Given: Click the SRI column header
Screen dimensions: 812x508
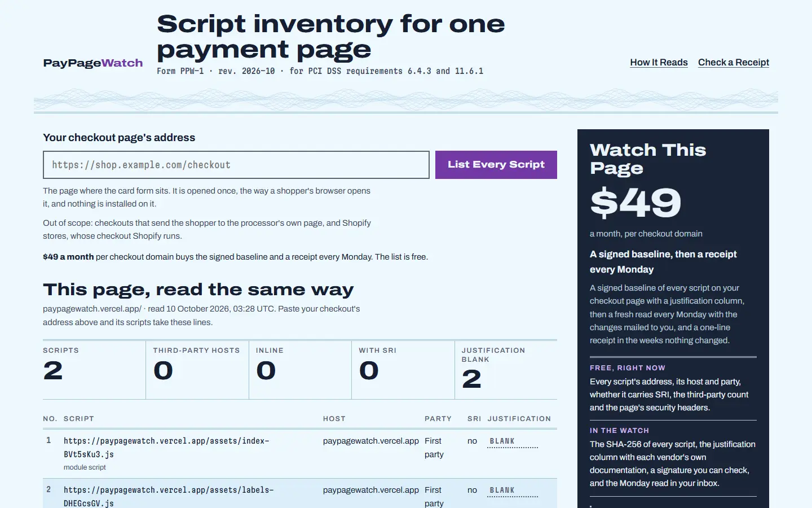Looking at the screenshot, I should tap(474, 419).
